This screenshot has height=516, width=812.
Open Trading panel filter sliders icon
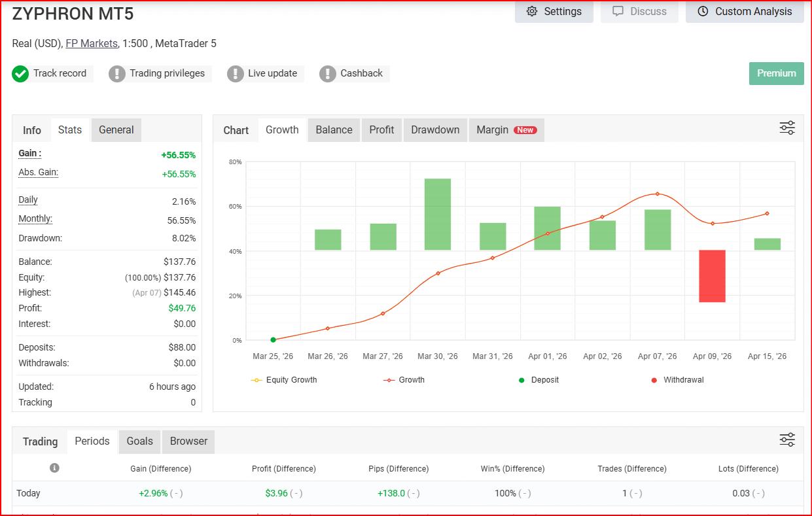coord(787,439)
